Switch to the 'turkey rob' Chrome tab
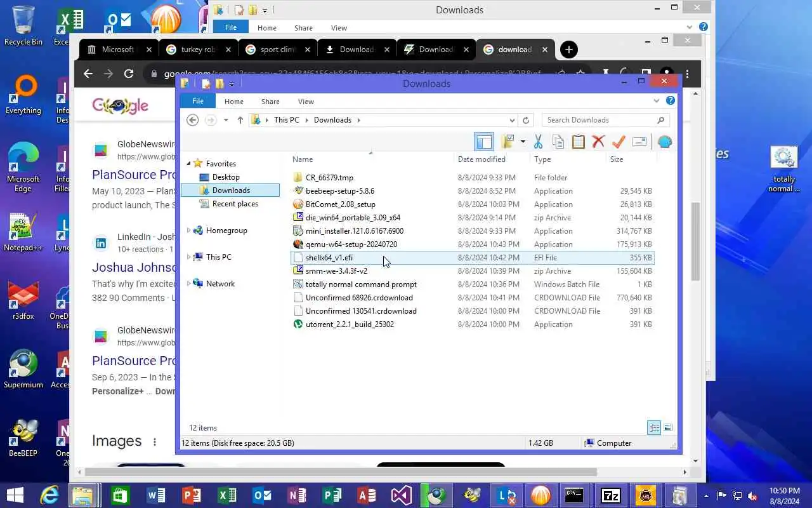This screenshot has width=812, height=508. (199, 50)
